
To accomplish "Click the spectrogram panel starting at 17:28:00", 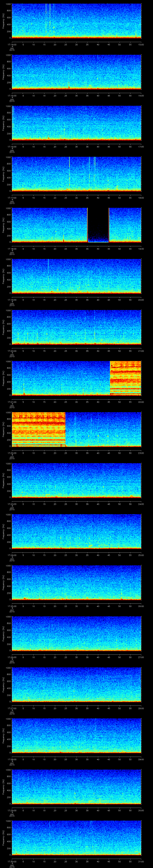I will point(76,736).
